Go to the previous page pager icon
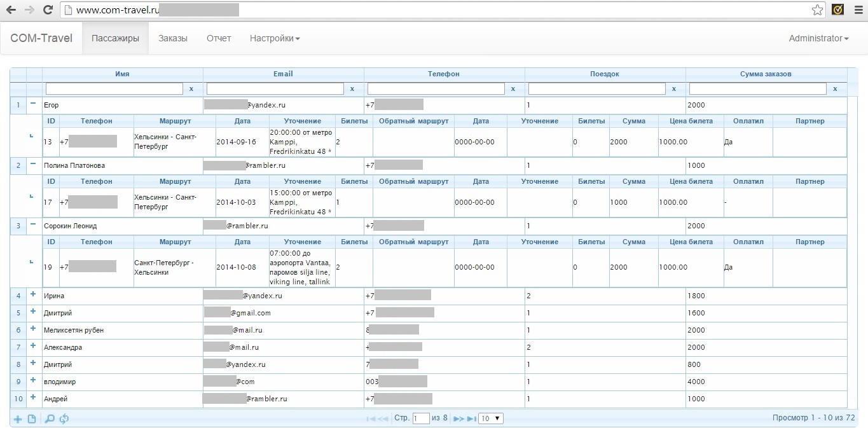The image size is (868, 428). click(x=383, y=418)
